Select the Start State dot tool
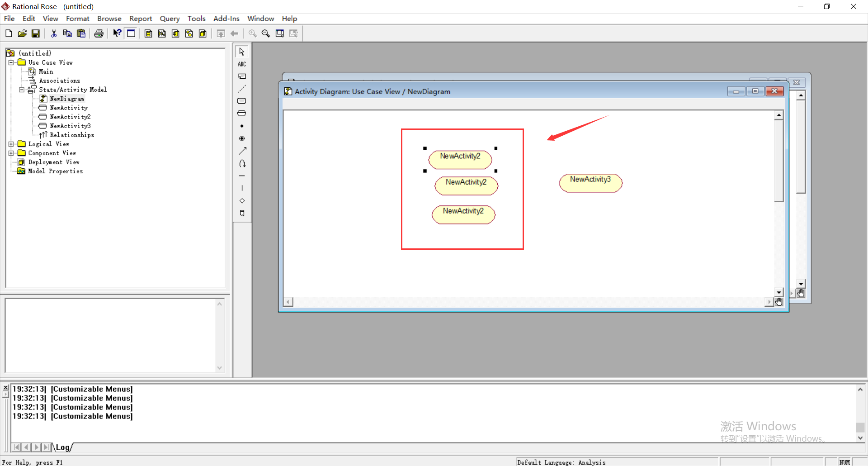Screen dimensions: 868x466 coord(242,126)
